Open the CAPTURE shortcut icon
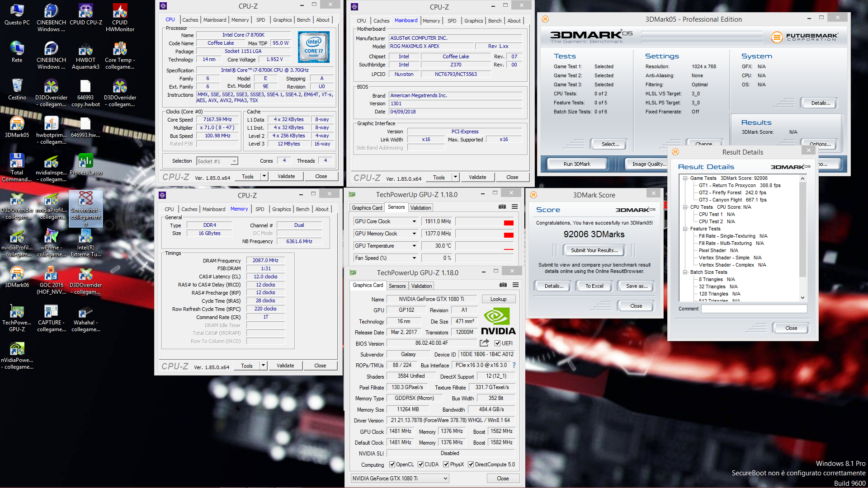The width and height of the screenshot is (868, 488). click(51, 318)
